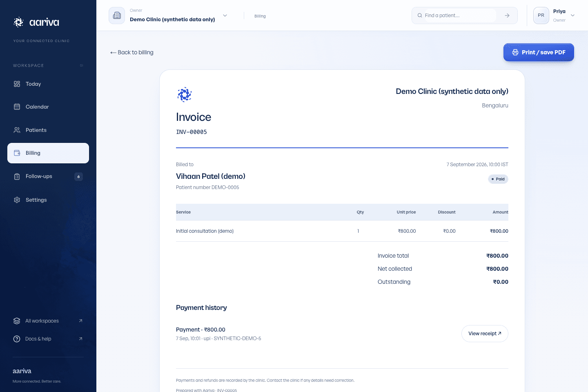Click the All workspaces layers icon
This screenshot has height=392, width=588.
click(17, 321)
